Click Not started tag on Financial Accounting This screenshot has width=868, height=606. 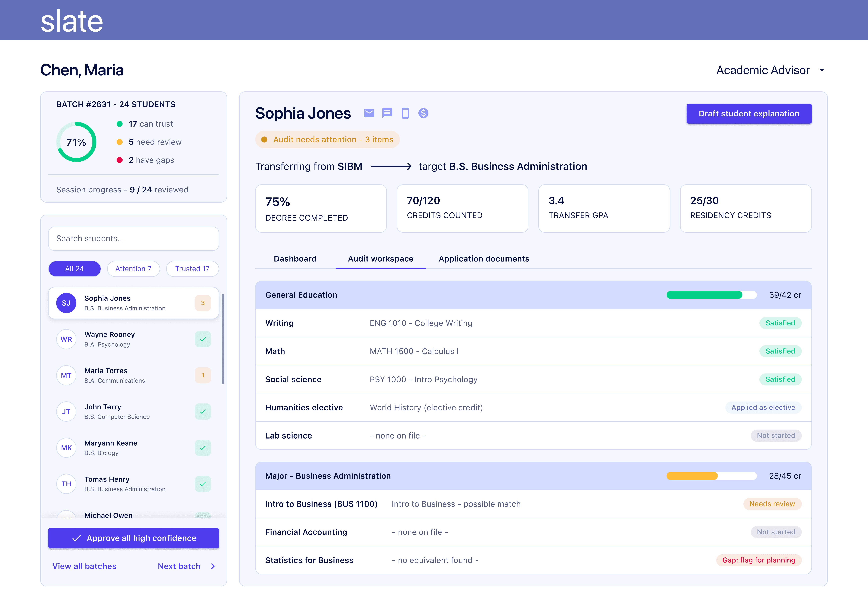pyautogui.click(x=776, y=532)
